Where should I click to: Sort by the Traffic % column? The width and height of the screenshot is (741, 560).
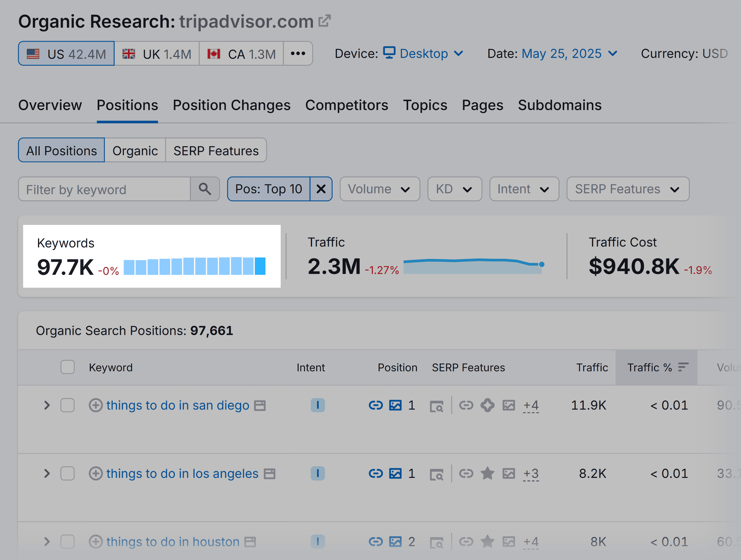pos(657,367)
